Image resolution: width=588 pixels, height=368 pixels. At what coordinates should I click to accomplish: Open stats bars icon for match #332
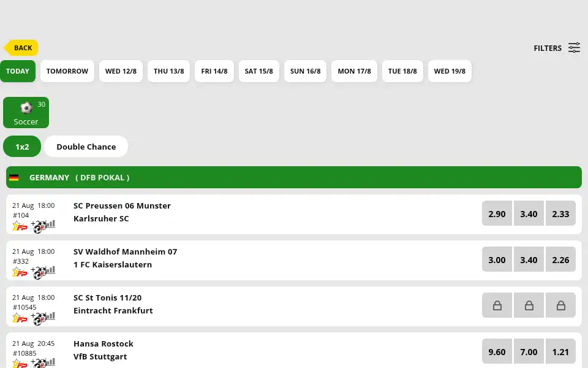pos(51,270)
